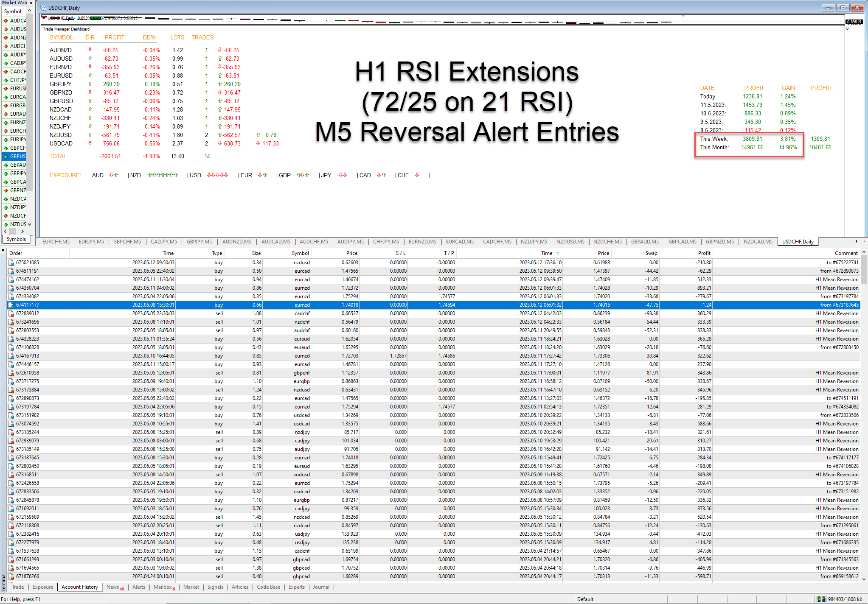This screenshot has height=604, width=868.
Task: Switch to NZDUSD,M5 chart tab
Action: (570, 242)
